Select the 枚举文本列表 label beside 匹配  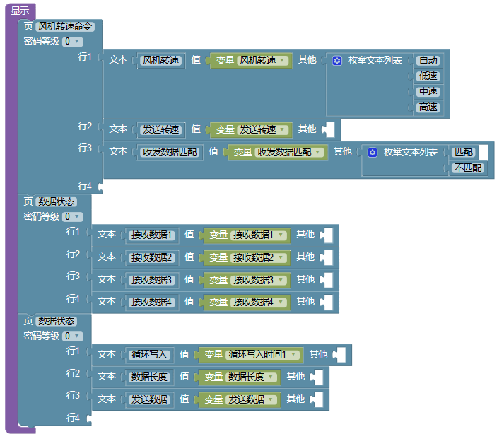pyautogui.click(x=411, y=152)
